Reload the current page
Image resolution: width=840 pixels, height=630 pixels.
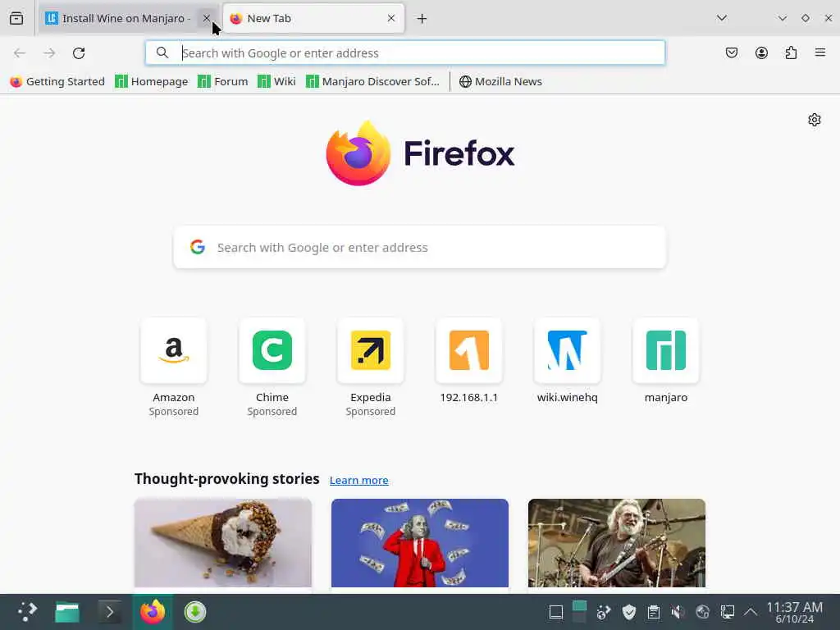[x=79, y=53]
